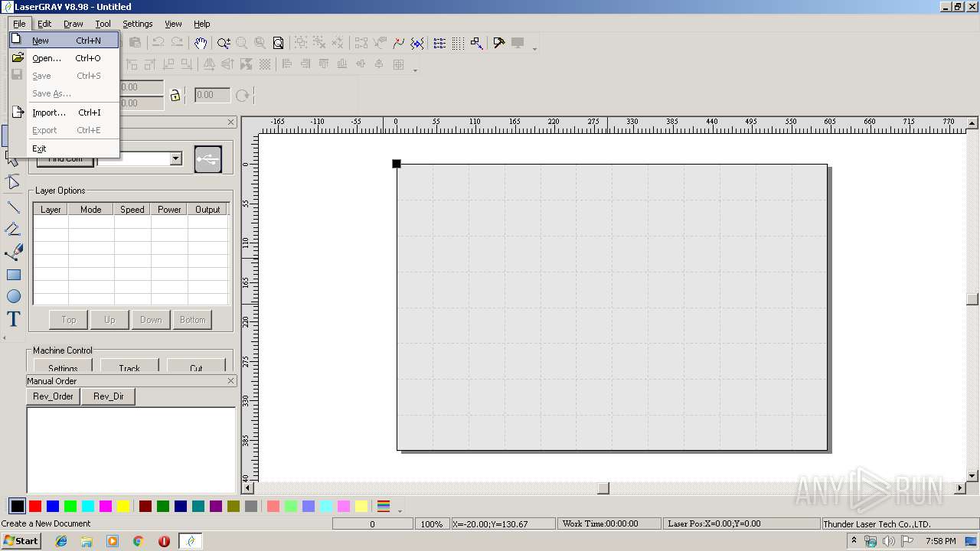Viewport: 980px width, 551px height.
Task: Open the Edit menu
Action: click(x=44, y=24)
